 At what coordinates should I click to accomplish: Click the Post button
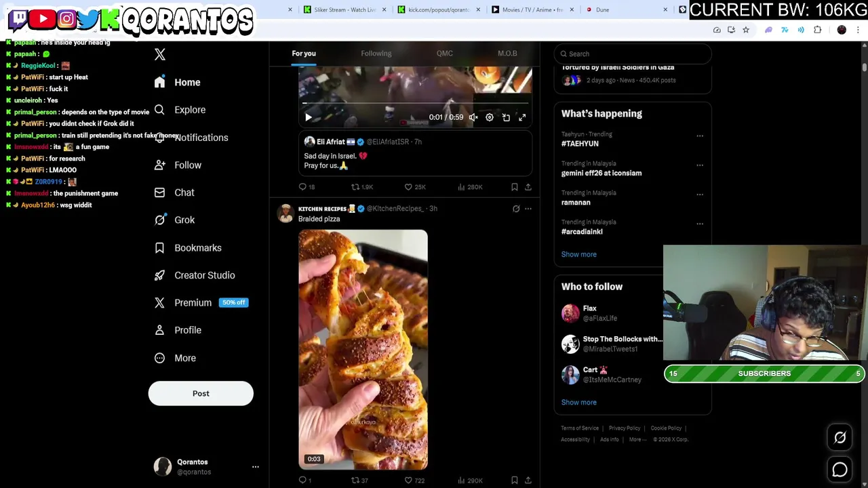[x=201, y=393]
